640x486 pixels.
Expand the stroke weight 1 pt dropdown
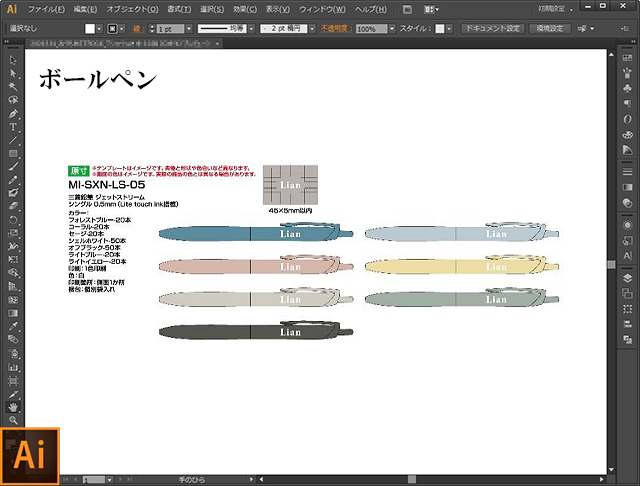(189, 29)
